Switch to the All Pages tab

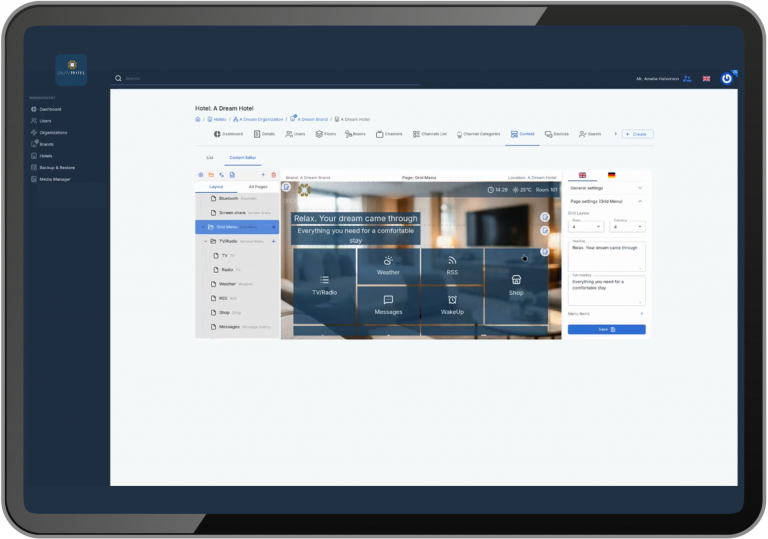258,187
